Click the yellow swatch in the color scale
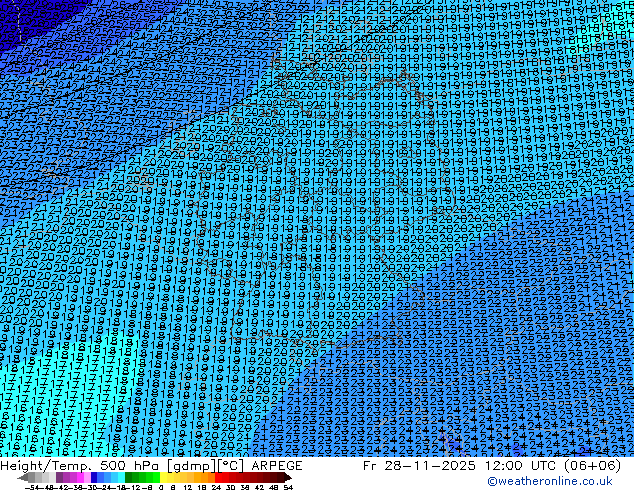The width and height of the screenshot is (634, 490). (x=163, y=477)
